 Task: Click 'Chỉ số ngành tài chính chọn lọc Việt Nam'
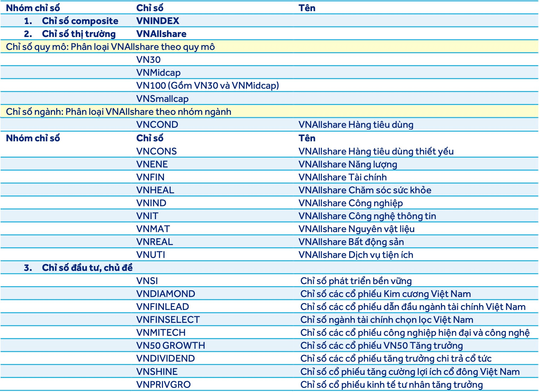coord(387,320)
